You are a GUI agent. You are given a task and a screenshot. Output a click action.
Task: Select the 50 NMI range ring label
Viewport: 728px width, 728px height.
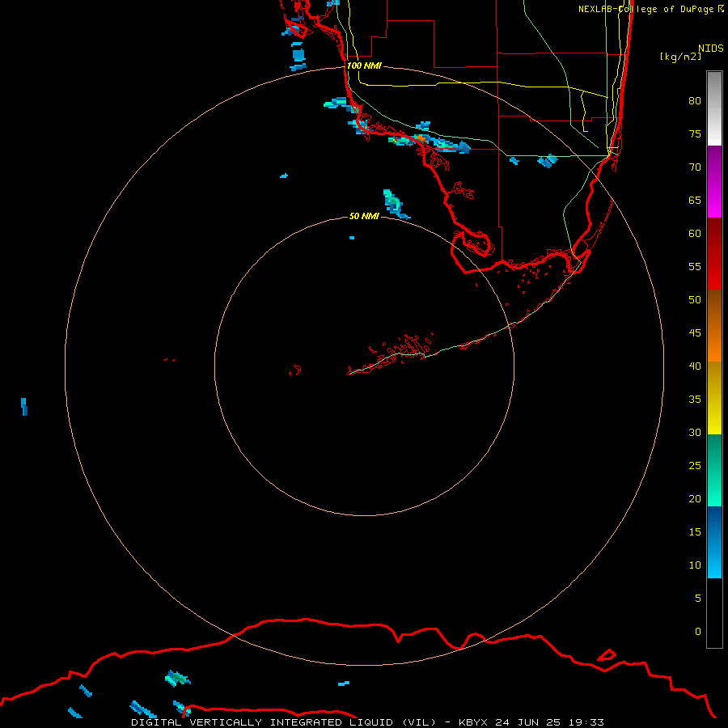coord(364,216)
